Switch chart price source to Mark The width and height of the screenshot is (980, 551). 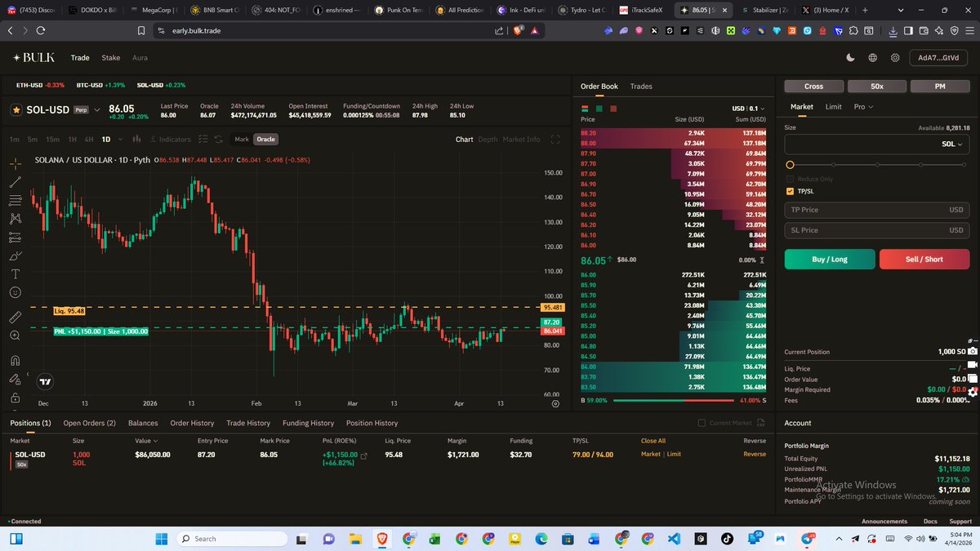(x=242, y=140)
